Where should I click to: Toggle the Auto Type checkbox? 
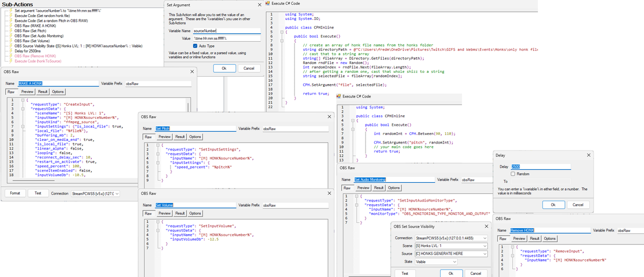pos(194,46)
